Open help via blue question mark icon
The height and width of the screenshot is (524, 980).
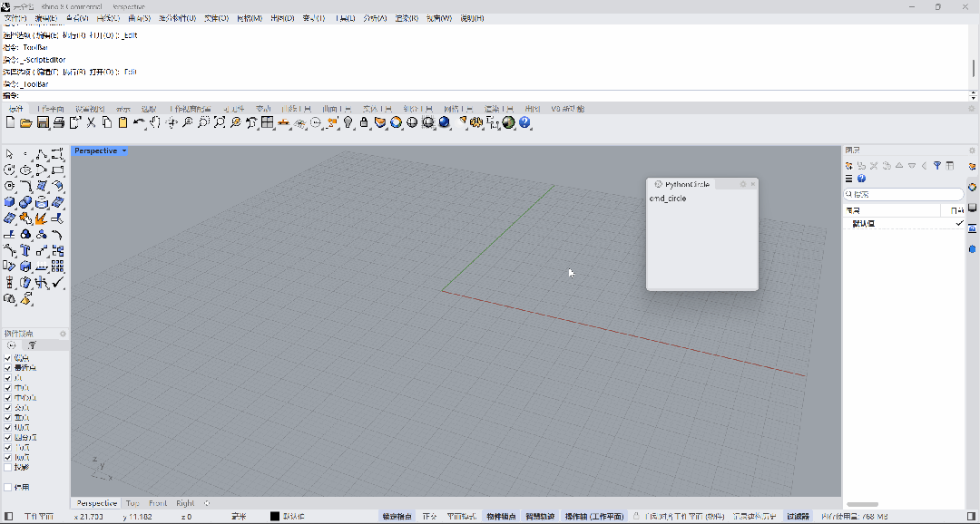524,122
